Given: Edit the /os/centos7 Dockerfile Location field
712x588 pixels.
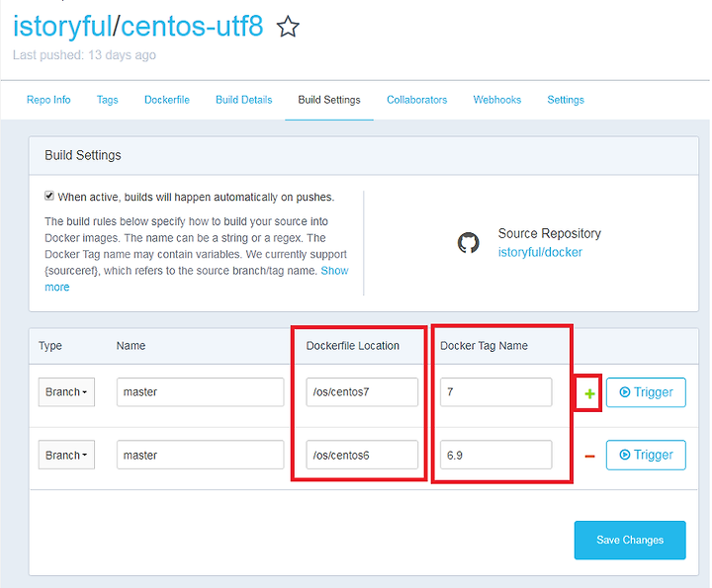Looking at the screenshot, I should point(362,392).
